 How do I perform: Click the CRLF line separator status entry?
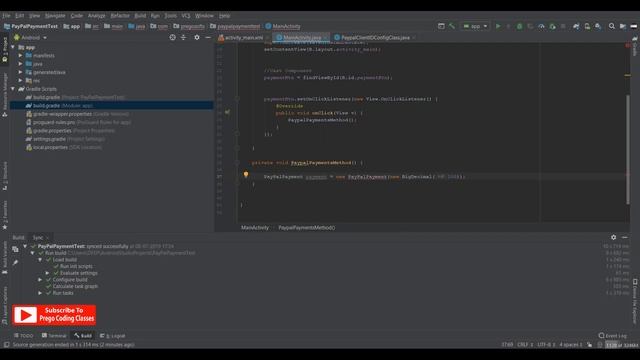(x=525, y=345)
